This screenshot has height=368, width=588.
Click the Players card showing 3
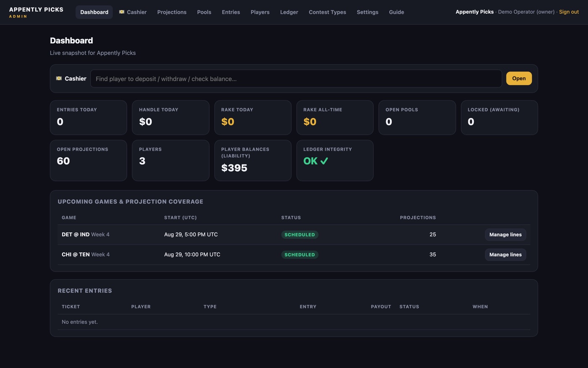tap(171, 161)
